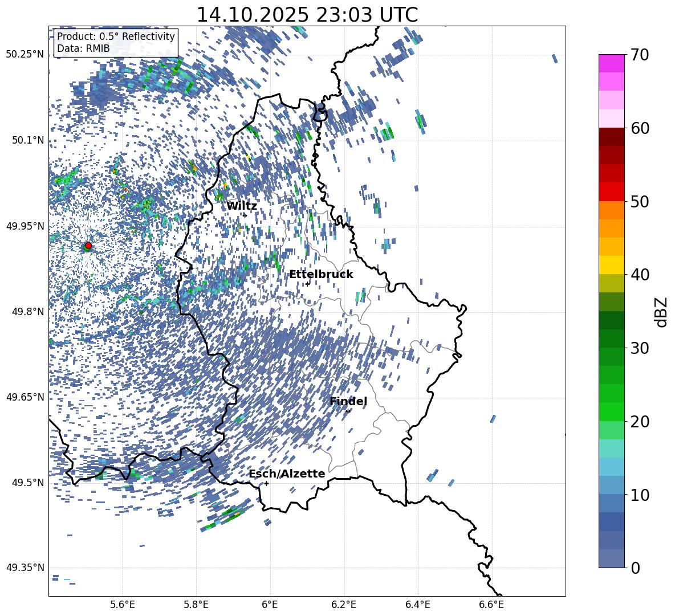Click the red radar site marker
675x616 pixels.
pos(88,246)
